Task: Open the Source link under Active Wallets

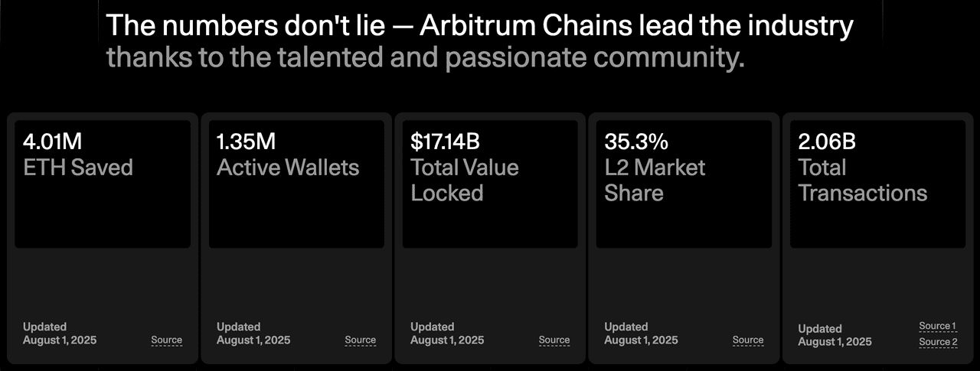Action: (x=360, y=340)
